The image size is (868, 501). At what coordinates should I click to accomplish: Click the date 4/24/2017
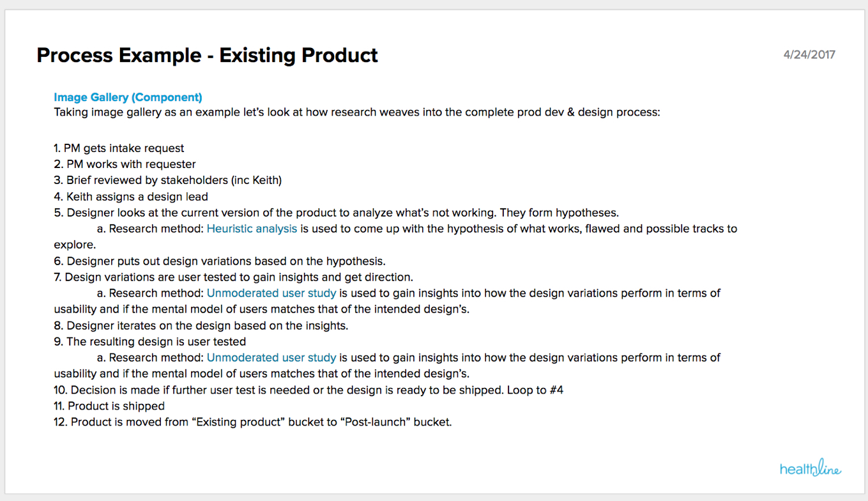809,55
